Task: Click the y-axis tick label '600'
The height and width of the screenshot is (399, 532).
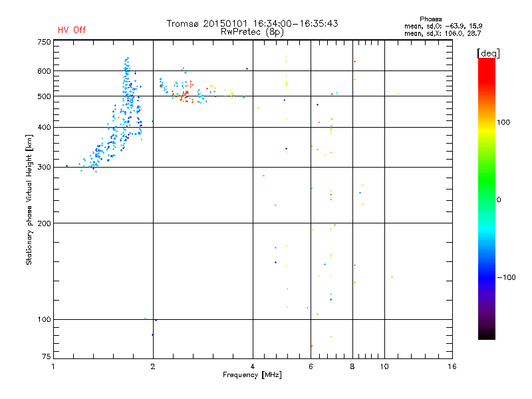Action: coord(44,71)
